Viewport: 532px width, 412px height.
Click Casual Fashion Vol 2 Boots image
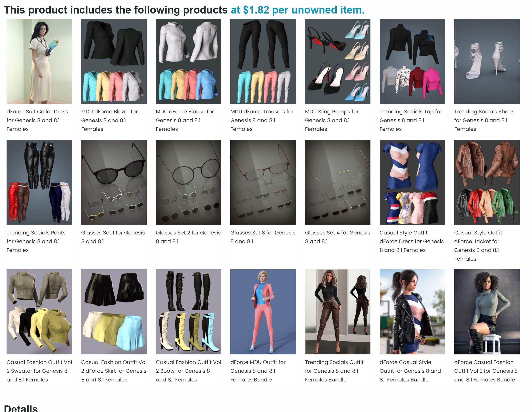189,311
